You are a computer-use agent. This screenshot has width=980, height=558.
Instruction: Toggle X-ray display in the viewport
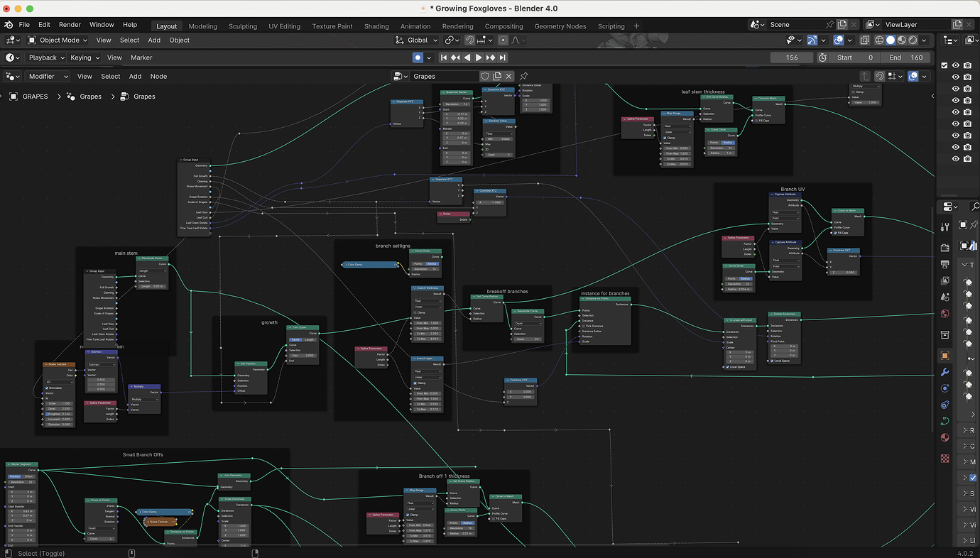(x=865, y=40)
